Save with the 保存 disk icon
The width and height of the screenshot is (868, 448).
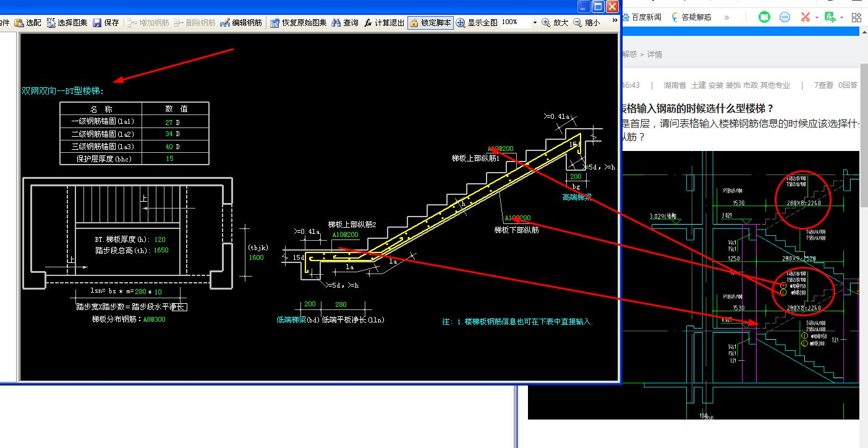point(106,22)
